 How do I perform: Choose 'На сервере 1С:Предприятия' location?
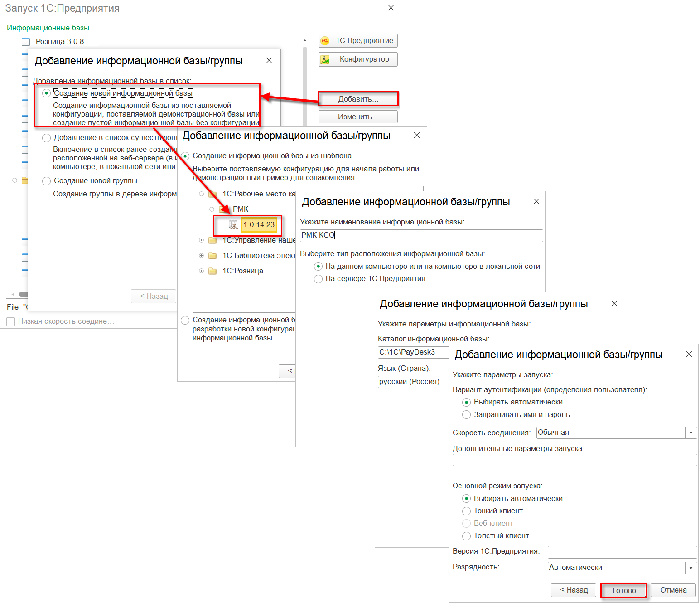(319, 279)
